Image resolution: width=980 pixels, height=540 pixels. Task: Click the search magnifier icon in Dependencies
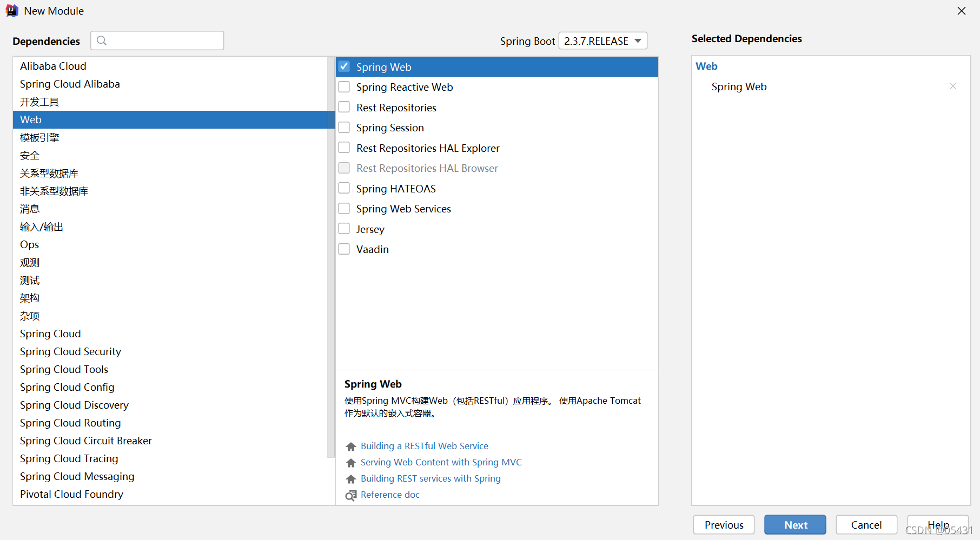click(x=102, y=41)
